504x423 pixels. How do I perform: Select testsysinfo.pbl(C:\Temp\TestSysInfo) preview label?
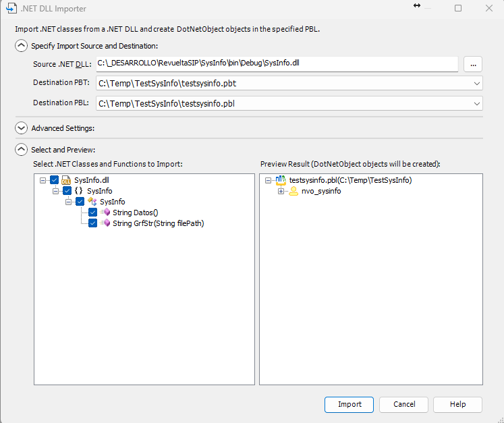[x=350, y=180]
